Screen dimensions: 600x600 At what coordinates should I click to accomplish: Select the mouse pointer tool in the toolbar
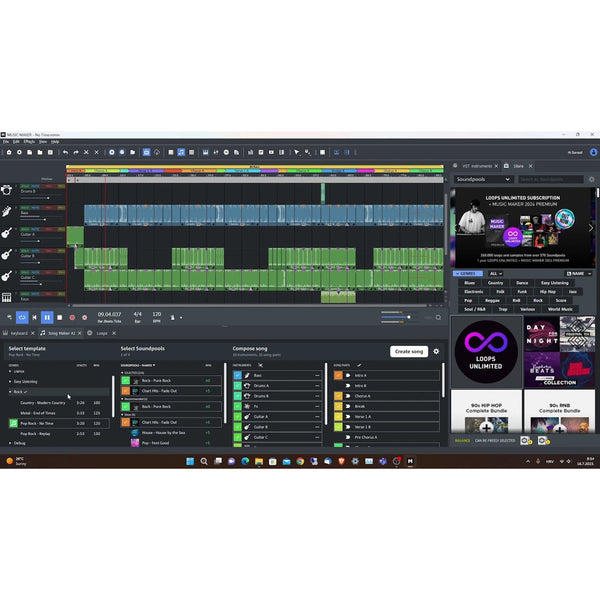click(x=297, y=152)
